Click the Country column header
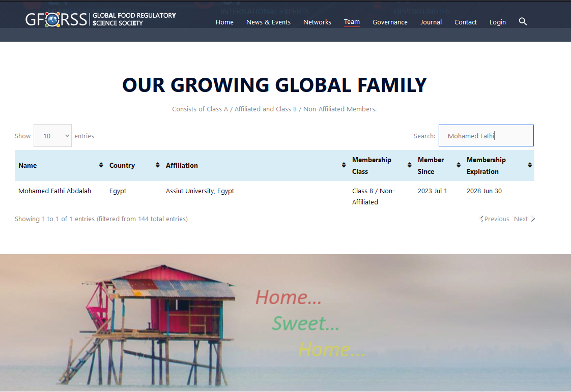Image resolution: width=571 pixels, height=392 pixels. tap(134, 165)
